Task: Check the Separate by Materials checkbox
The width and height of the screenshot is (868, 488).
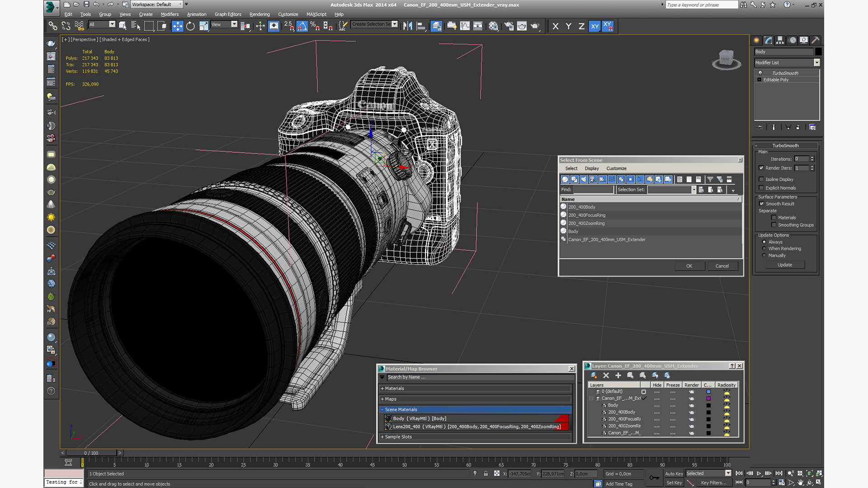Action: [774, 218]
